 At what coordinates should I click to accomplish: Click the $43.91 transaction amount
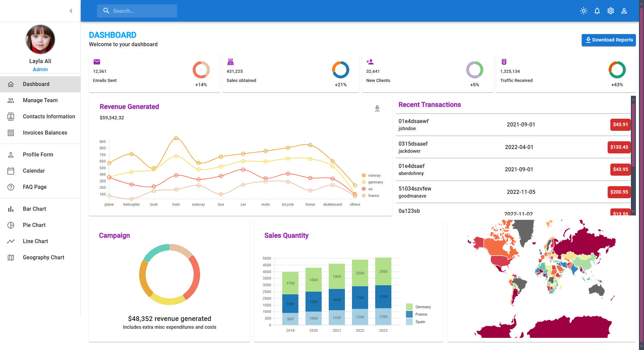(620, 124)
